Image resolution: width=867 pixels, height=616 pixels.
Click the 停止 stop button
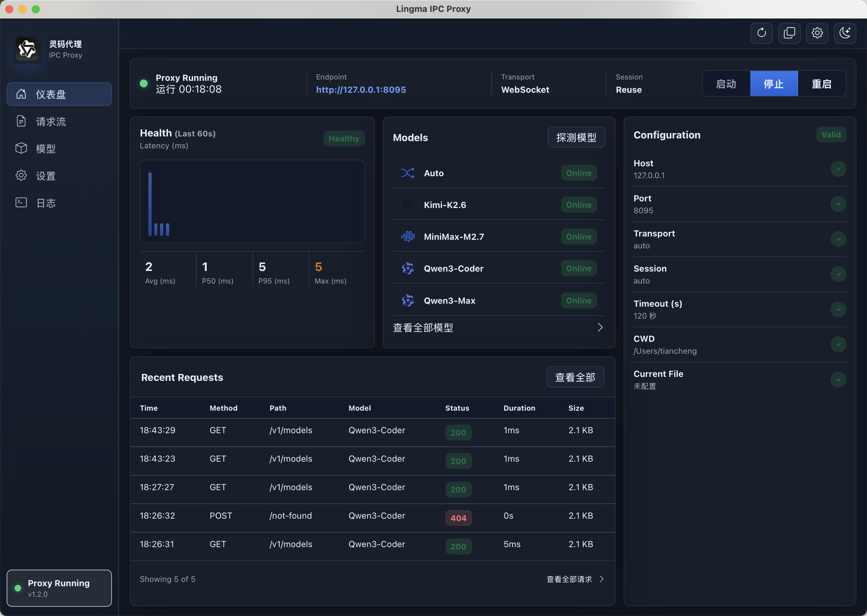(774, 83)
